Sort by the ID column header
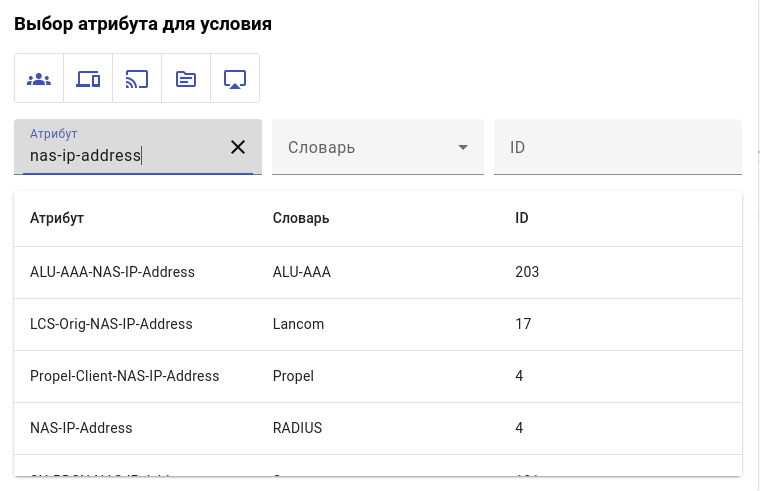The height and width of the screenshot is (491, 760). 522,218
